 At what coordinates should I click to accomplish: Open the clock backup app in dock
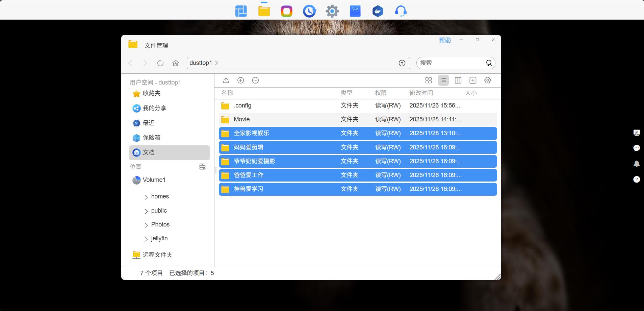[x=309, y=11]
